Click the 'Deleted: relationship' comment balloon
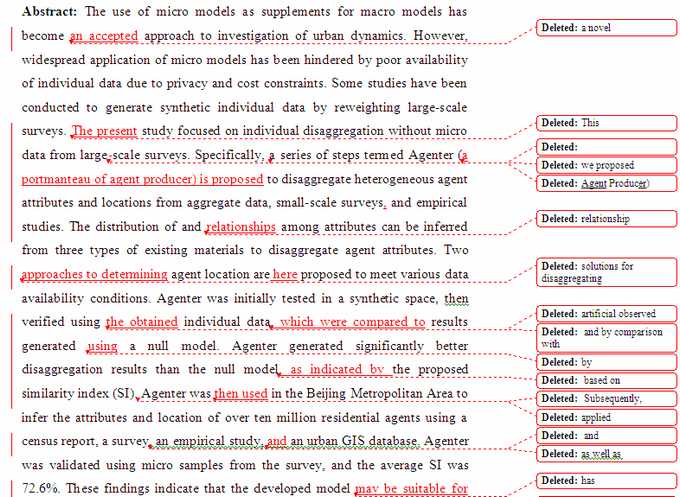 [606, 219]
